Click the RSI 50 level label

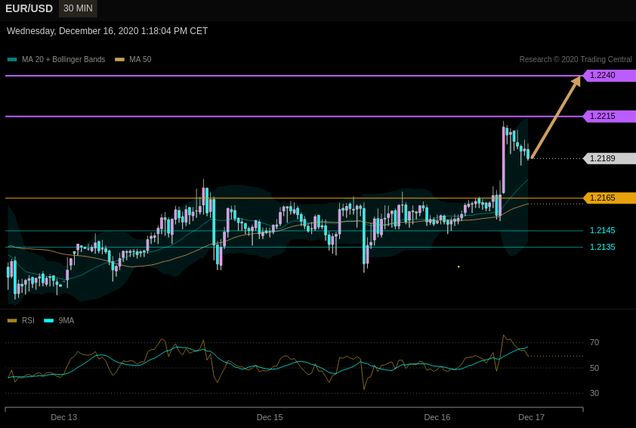point(594,368)
